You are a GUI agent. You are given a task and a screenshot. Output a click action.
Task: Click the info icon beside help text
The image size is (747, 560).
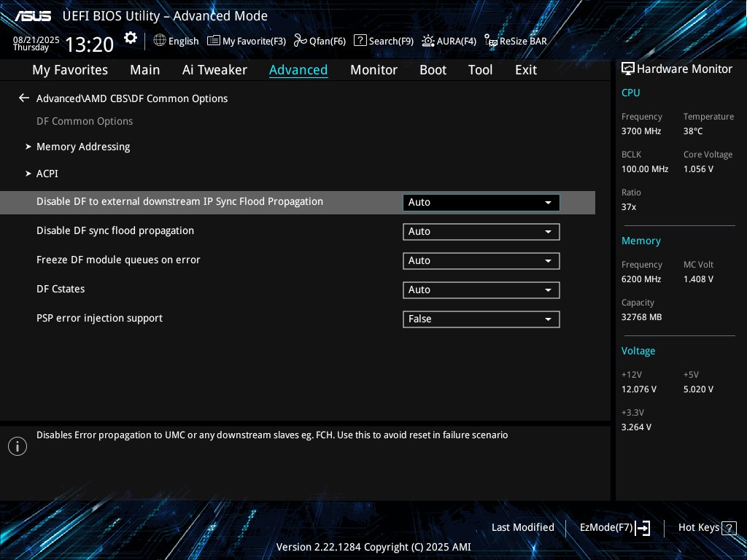(x=18, y=446)
